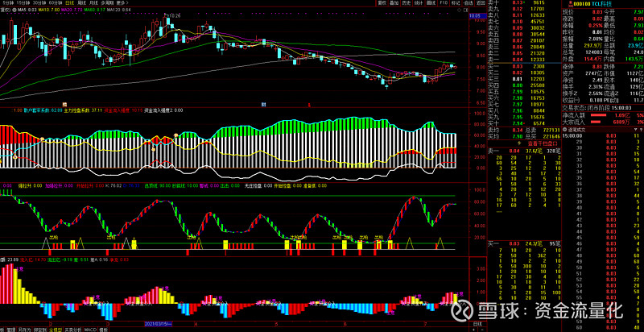The image size is (644, 332).
Task: Click the 10.26 high price marker
Action: click(175, 15)
